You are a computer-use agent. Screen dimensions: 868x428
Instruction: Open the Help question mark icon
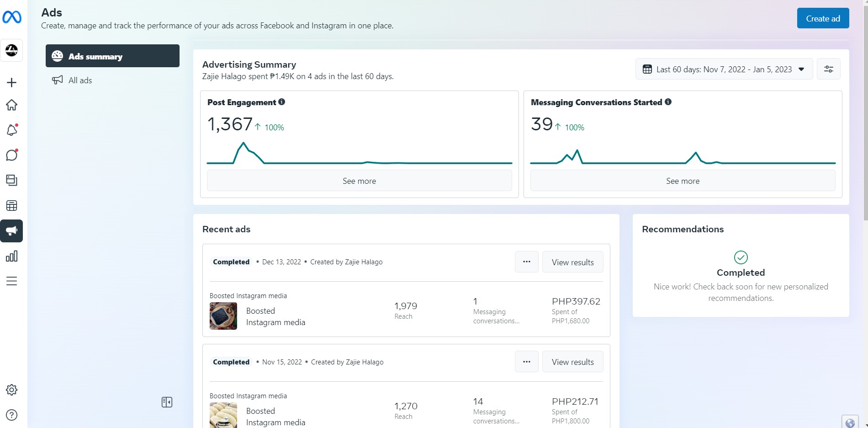[12, 415]
